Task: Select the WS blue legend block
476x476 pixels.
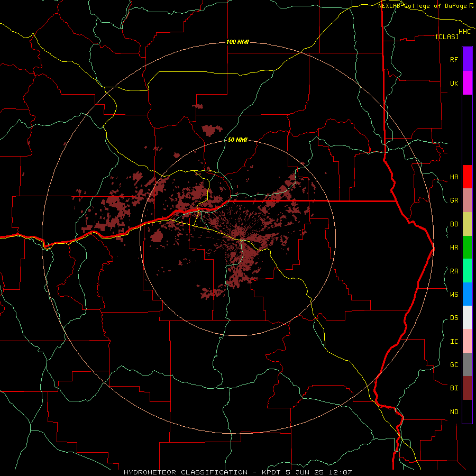Action: click(467, 294)
